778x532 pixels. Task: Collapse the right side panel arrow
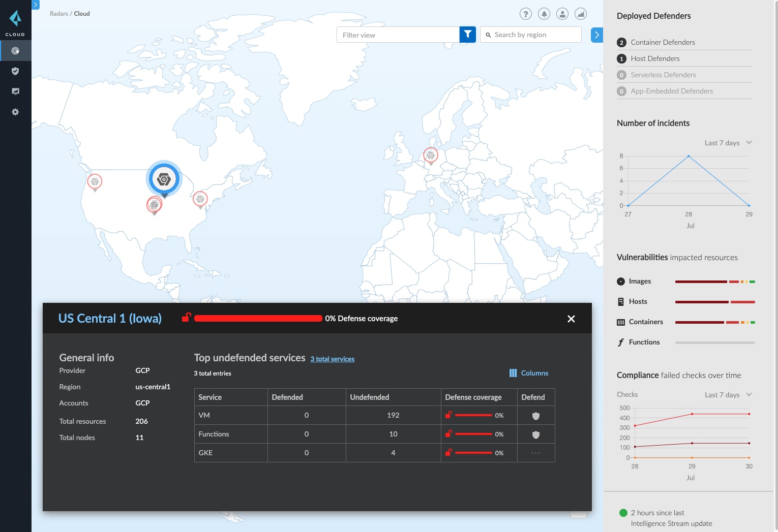pyautogui.click(x=597, y=35)
